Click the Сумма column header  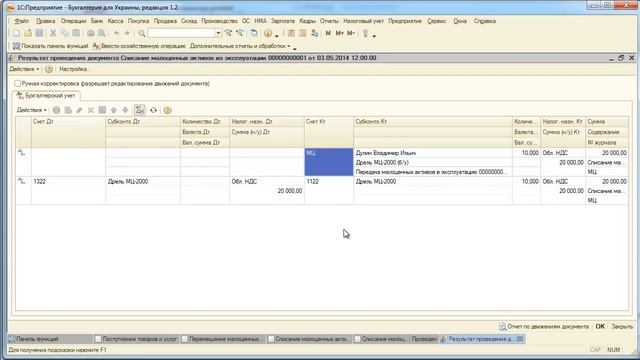pos(607,122)
